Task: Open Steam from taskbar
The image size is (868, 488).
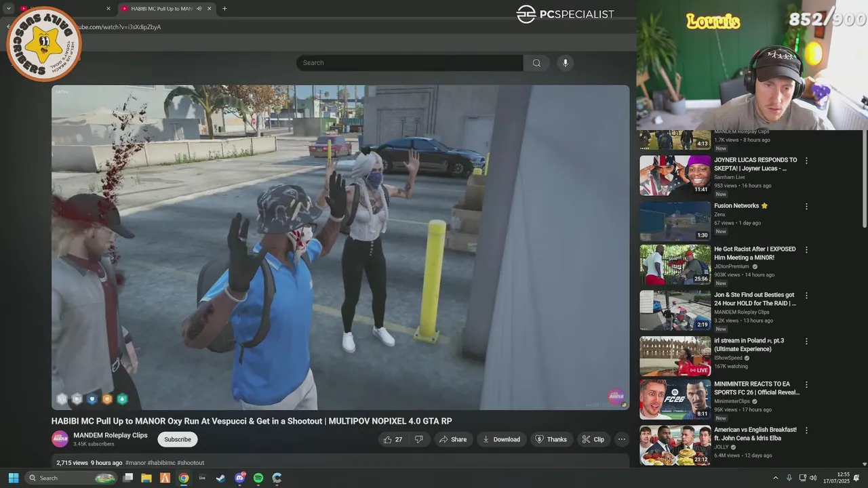Action: pos(220,478)
